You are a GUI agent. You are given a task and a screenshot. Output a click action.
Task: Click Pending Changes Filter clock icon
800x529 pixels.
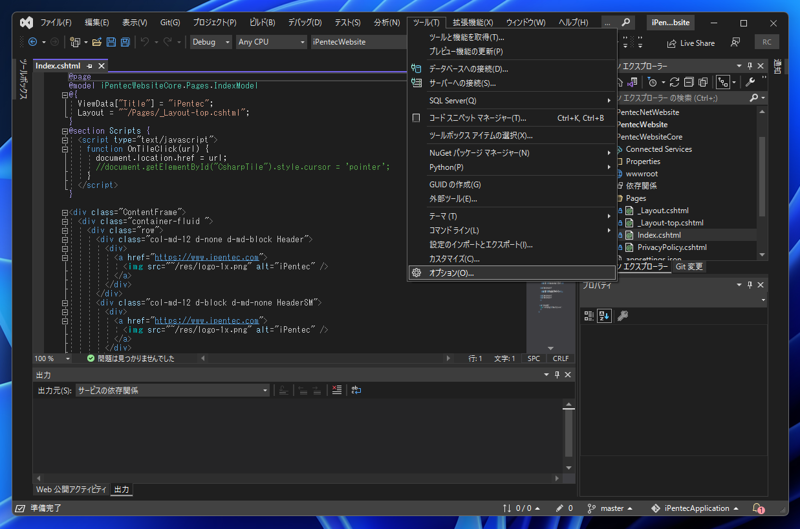(652, 82)
